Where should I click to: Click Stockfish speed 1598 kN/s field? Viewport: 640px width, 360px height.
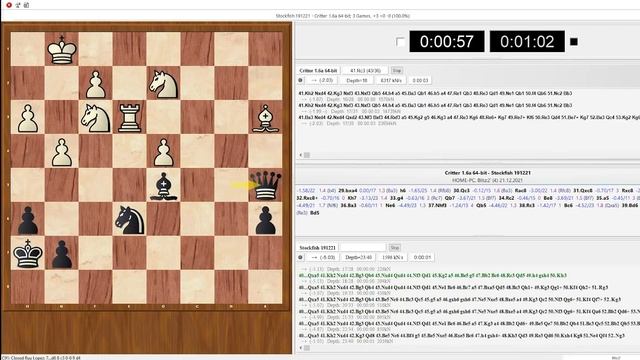pyautogui.click(x=392, y=257)
